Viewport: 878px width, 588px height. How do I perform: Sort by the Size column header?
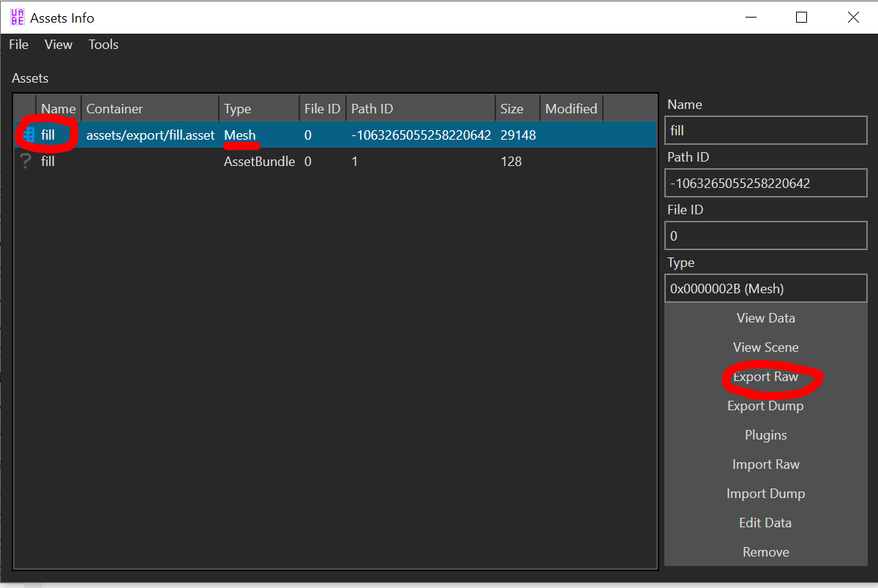point(517,109)
